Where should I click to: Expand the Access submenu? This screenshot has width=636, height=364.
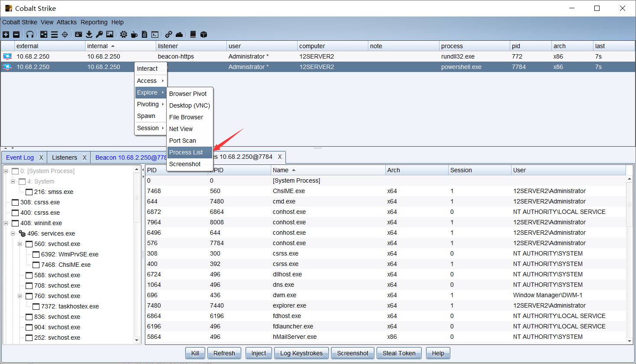tap(151, 81)
